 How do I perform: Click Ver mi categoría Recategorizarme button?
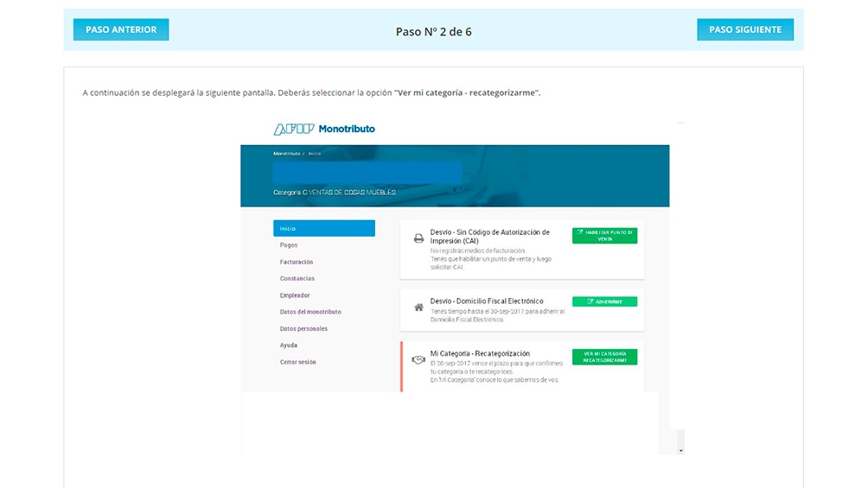604,357
